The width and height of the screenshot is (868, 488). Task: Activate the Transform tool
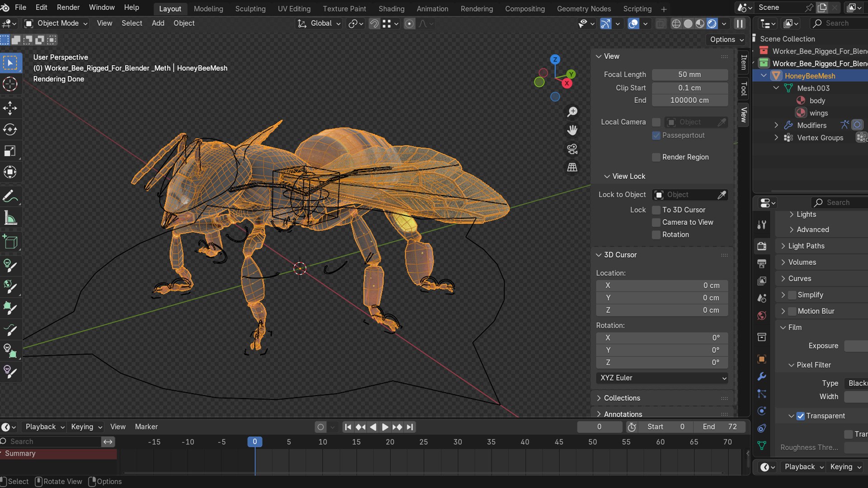click(x=10, y=172)
